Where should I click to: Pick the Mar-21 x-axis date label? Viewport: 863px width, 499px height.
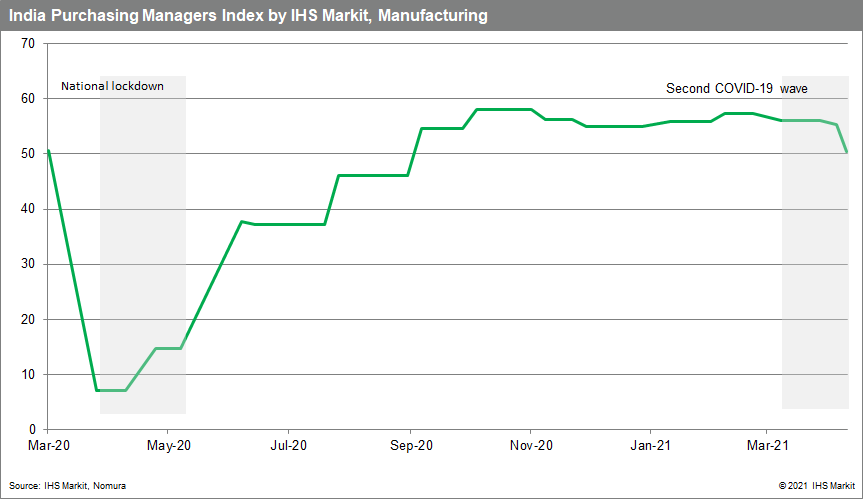pos(766,444)
